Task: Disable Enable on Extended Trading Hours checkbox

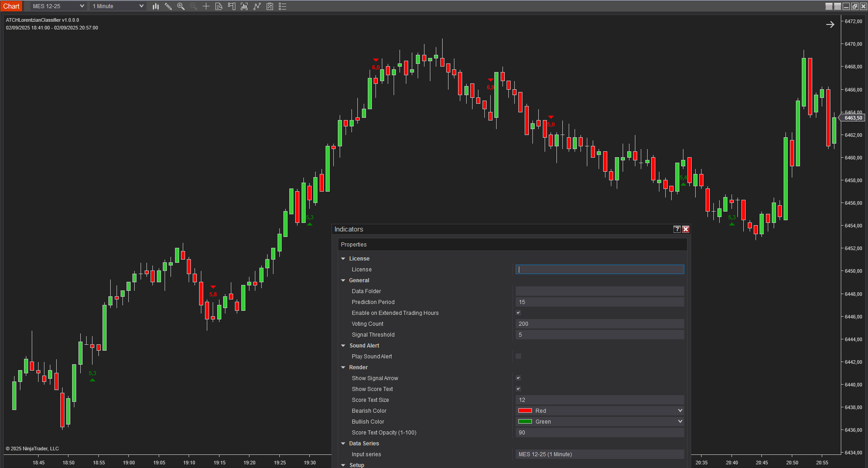Action: [518, 313]
